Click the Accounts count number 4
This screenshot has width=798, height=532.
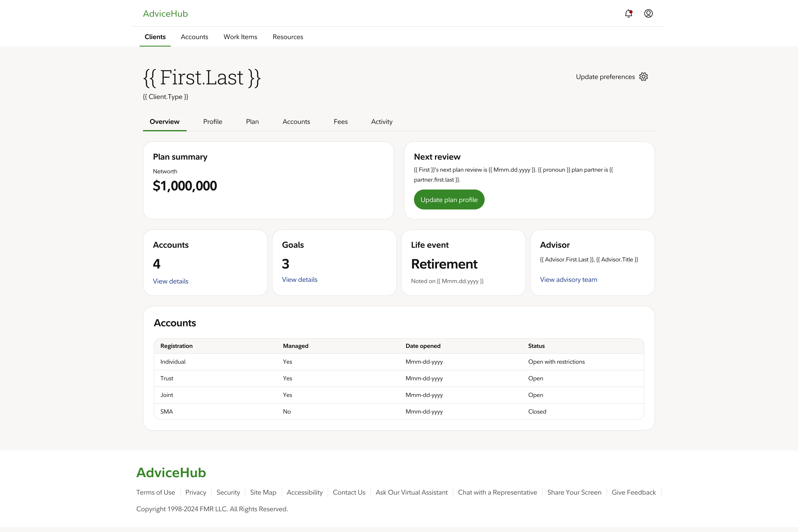(156, 264)
